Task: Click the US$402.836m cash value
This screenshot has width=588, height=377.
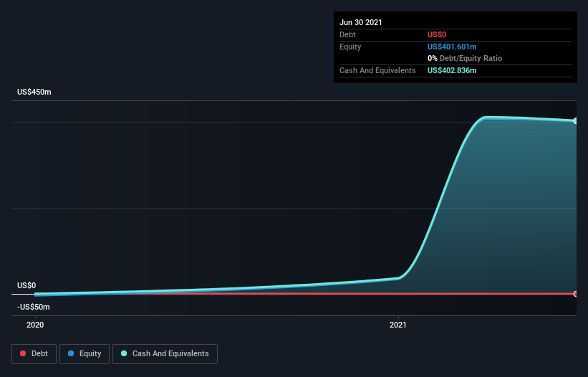Action: coord(452,70)
